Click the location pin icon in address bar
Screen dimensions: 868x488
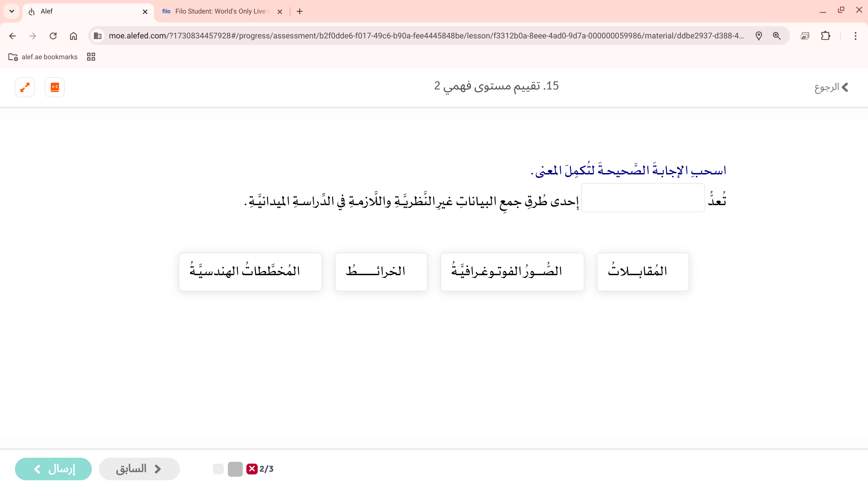[759, 36]
